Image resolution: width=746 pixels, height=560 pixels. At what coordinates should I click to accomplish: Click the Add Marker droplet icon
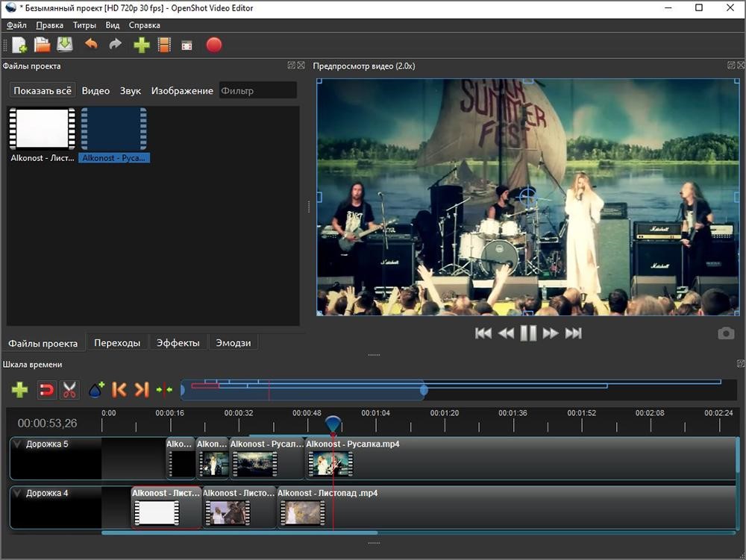pos(95,389)
